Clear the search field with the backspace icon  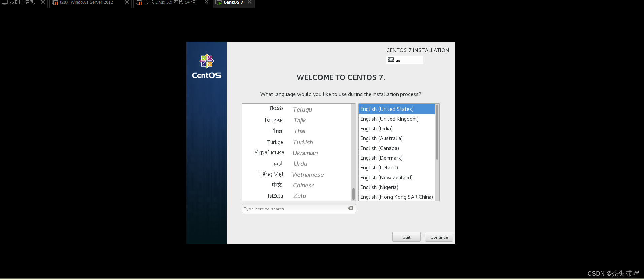click(350, 208)
